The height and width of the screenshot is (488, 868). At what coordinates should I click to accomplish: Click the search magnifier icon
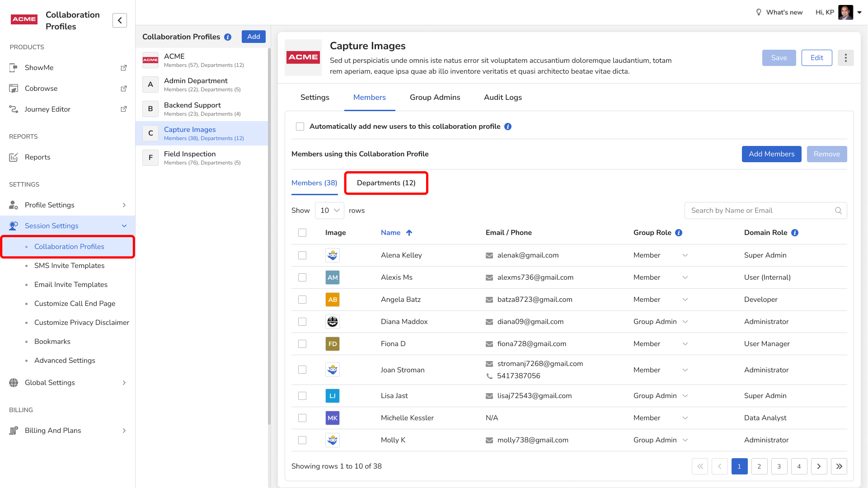coord(838,211)
